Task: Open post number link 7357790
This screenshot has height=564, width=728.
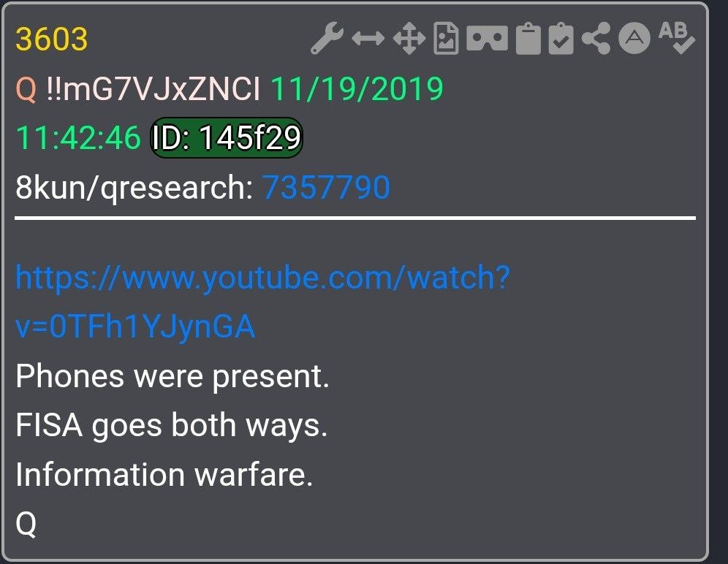Action: (x=326, y=188)
